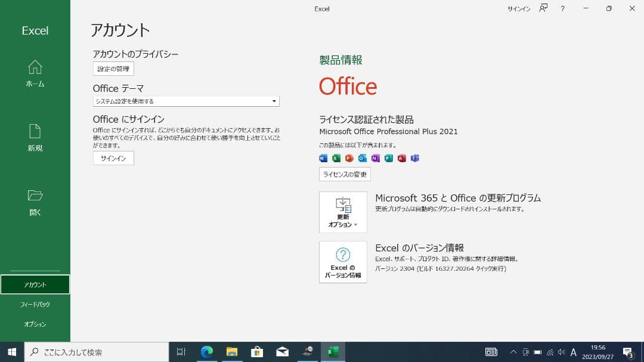Click the speaker volume icon in the system tray
644x362 pixels.
point(561,352)
